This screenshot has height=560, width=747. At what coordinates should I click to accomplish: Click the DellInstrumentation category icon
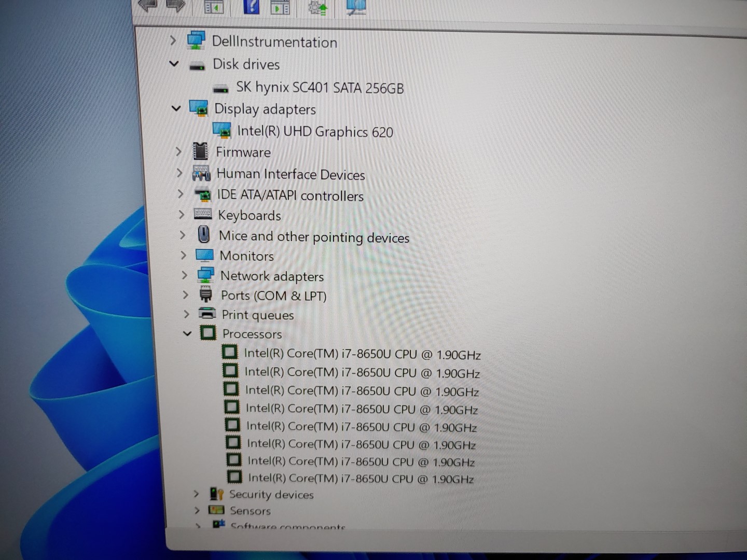click(x=196, y=40)
